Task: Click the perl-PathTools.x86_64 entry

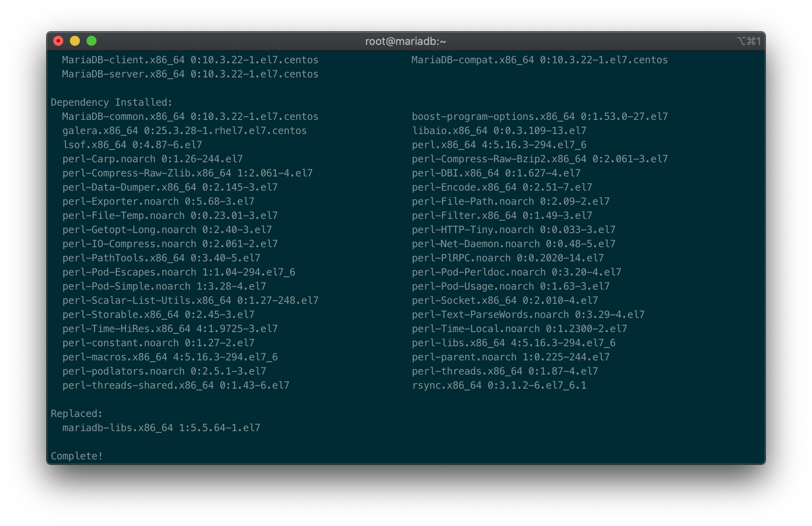Action: (x=161, y=258)
